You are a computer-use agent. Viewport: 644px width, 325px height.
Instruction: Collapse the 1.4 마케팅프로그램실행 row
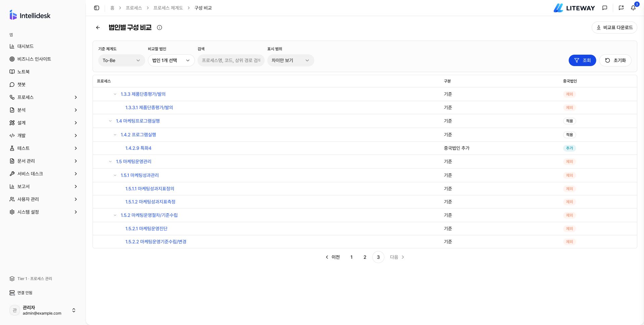(110, 121)
